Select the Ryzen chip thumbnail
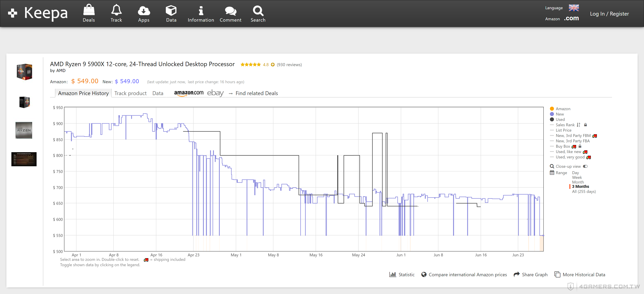Viewport: 644px width, 294px height. pos(24,130)
